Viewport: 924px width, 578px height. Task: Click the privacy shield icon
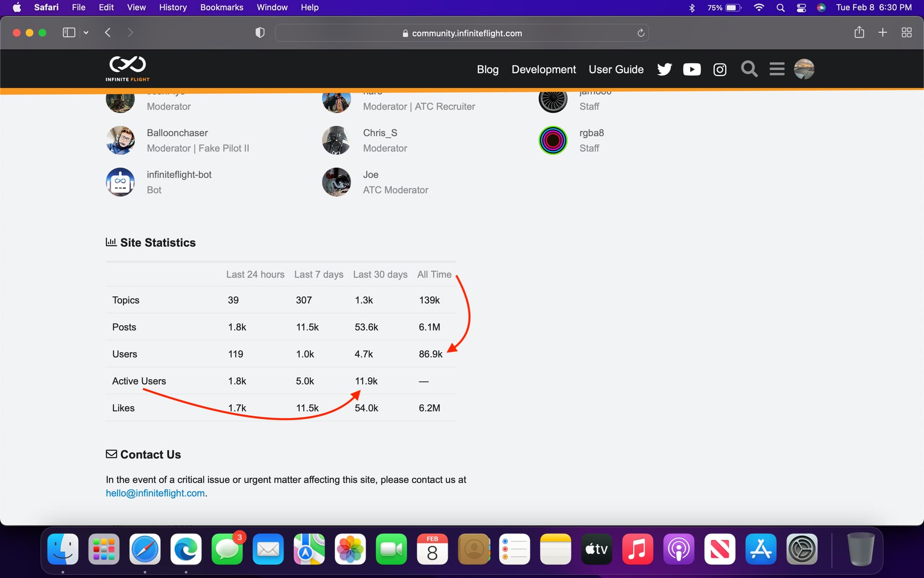tap(260, 33)
